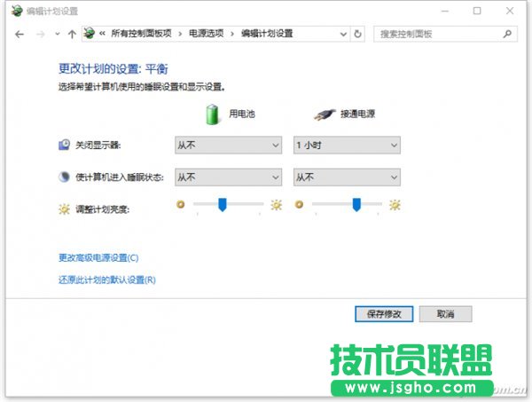Expand the on-battery sleep state dropdown
This screenshot has height=402, width=532.
[228, 177]
